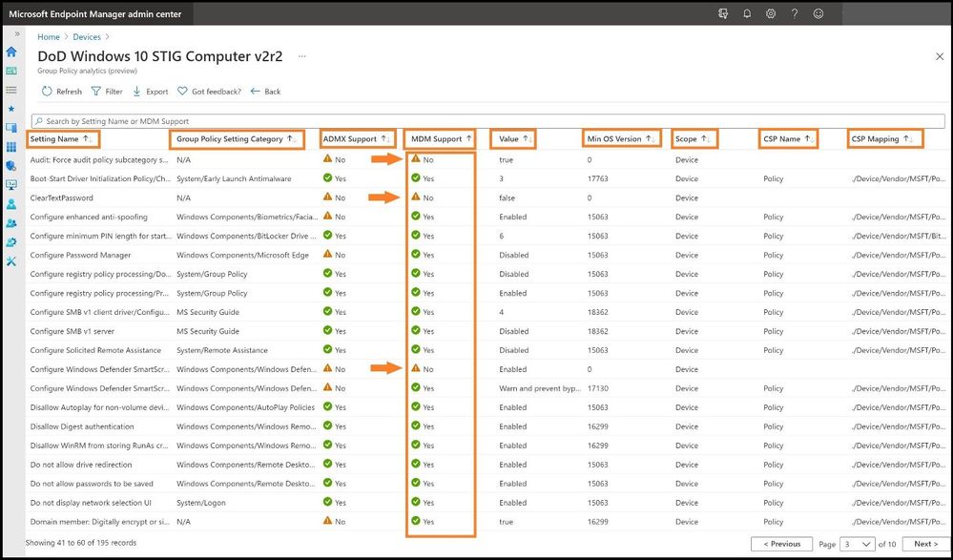Click Warn and prevent bypass value cell
This screenshot has height=560, width=953.
coord(538,388)
